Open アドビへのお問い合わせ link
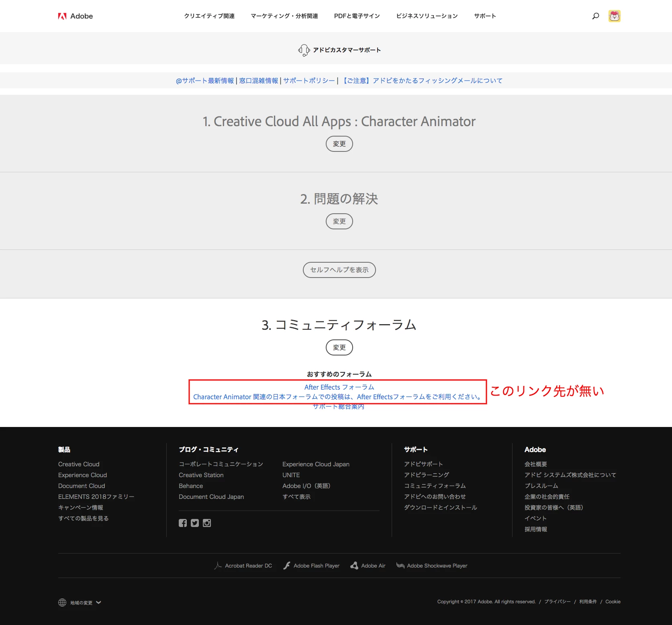 (x=435, y=497)
